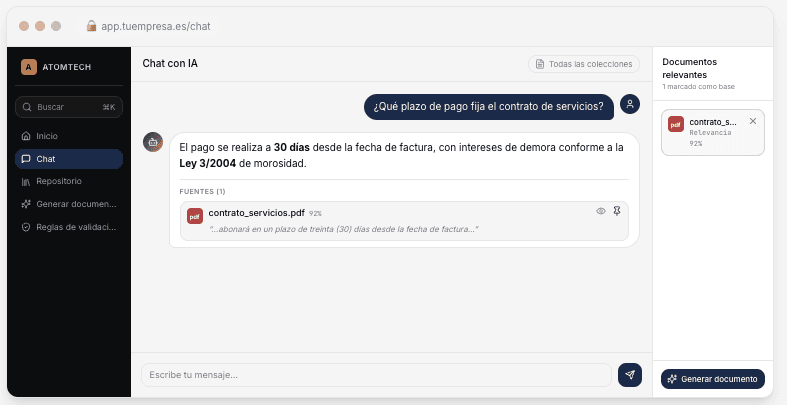This screenshot has width=787, height=405.
Task: Click the Documentos relevantes heading
Action: coord(689,68)
